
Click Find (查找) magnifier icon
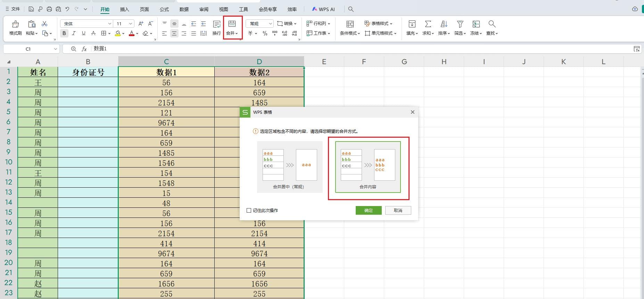coord(492,24)
